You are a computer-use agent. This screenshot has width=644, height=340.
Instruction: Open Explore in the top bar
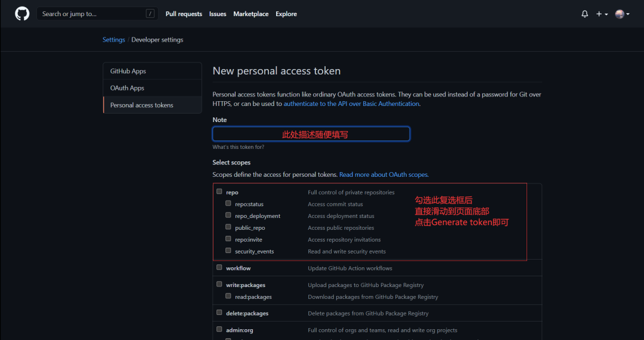pyautogui.click(x=286, y=14)
